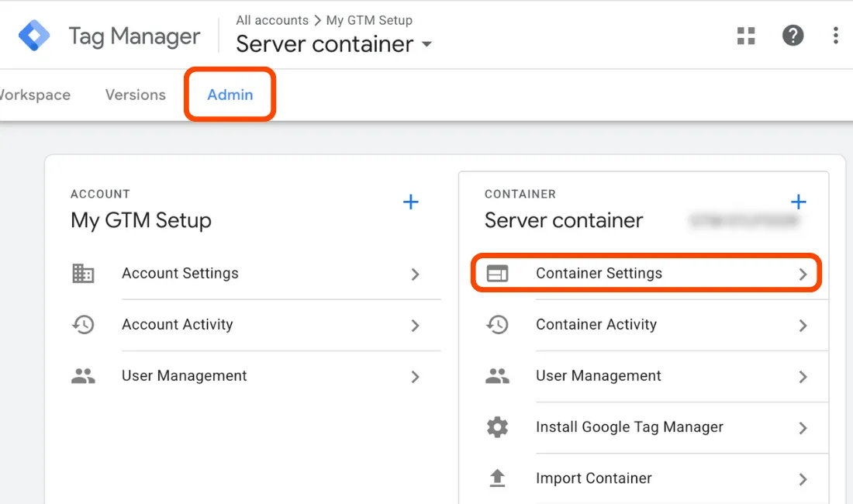This screenshot has height=504, width=853.
Task: Create a new account with the plus button
Action: 410,202
